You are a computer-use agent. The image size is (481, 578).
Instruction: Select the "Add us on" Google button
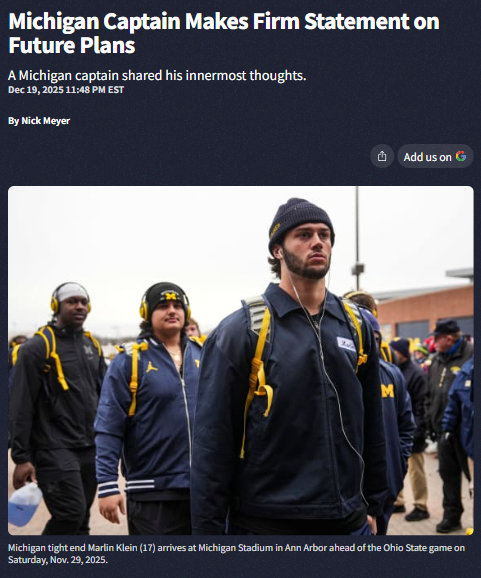(x=435, y=156)
